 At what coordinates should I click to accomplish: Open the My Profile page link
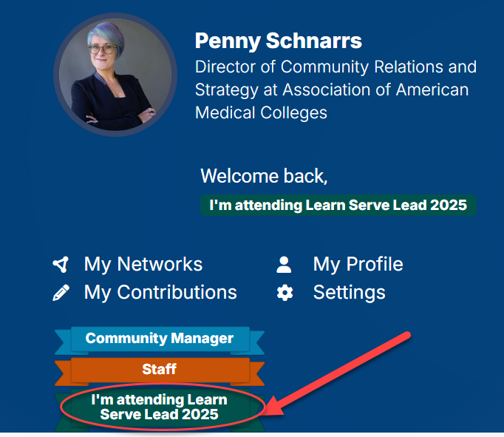[x=358, y=264]
